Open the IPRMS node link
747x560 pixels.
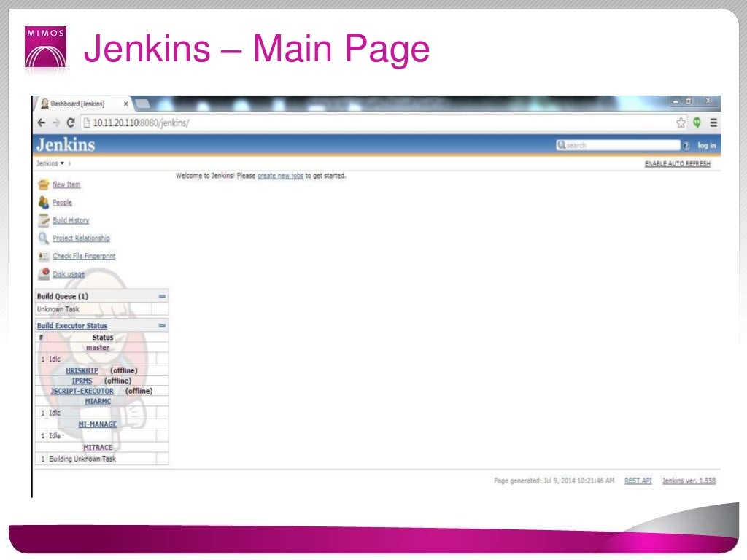[x=82, y=381]
